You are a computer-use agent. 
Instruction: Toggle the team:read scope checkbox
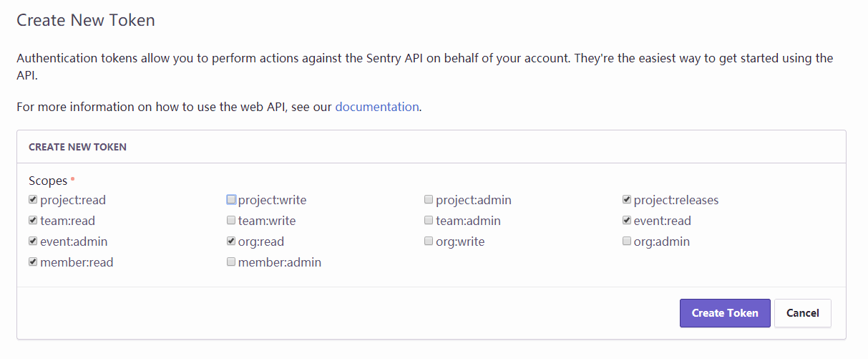tap(33, 221)
